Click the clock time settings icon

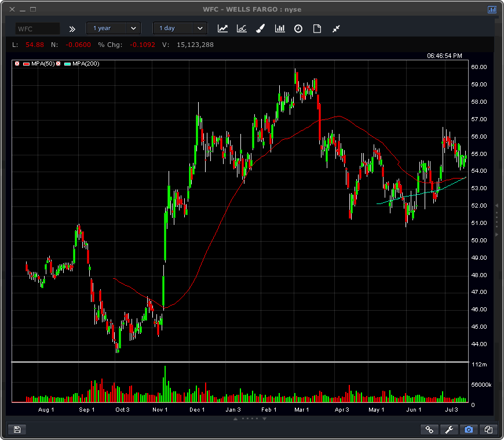[x=298, y=28]
